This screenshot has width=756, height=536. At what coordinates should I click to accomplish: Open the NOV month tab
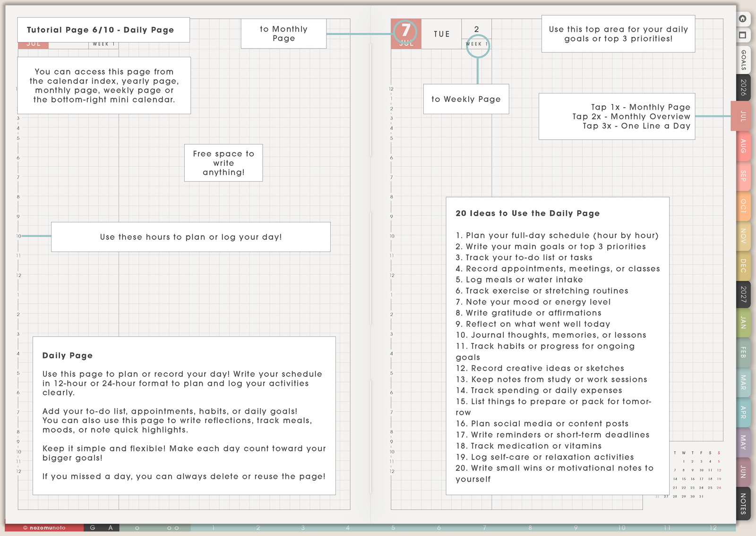743,236
